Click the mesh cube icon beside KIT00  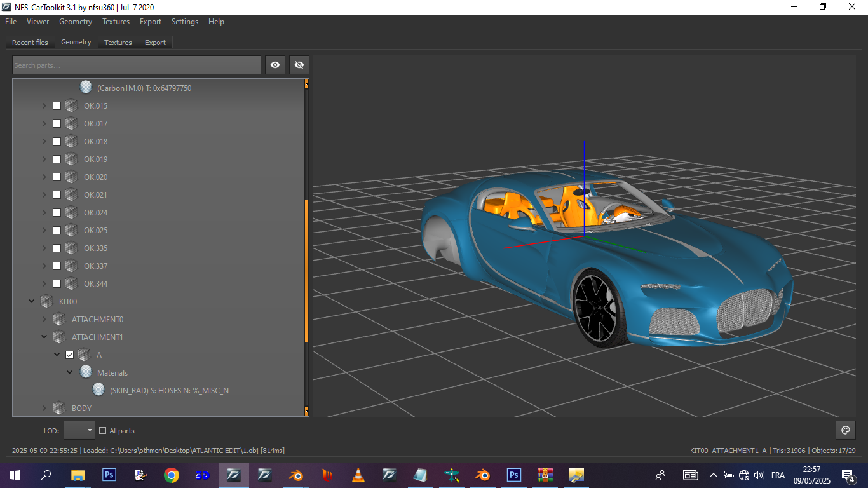[x=46, y=301]
